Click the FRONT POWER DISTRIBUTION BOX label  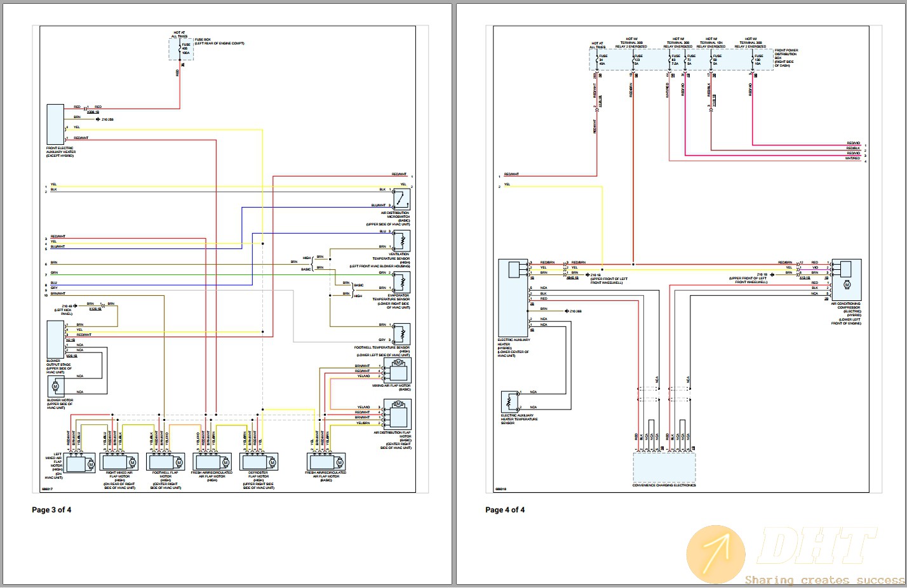(x=786, y=58)
